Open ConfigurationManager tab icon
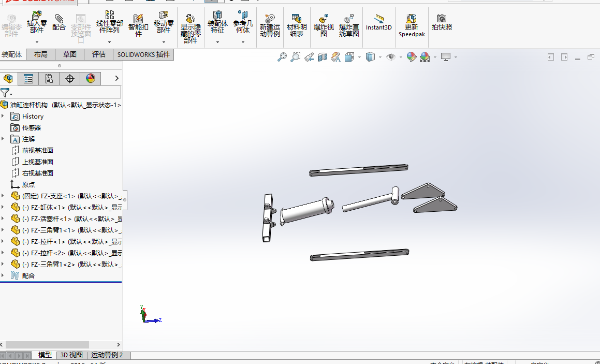 tap(49, 79)
